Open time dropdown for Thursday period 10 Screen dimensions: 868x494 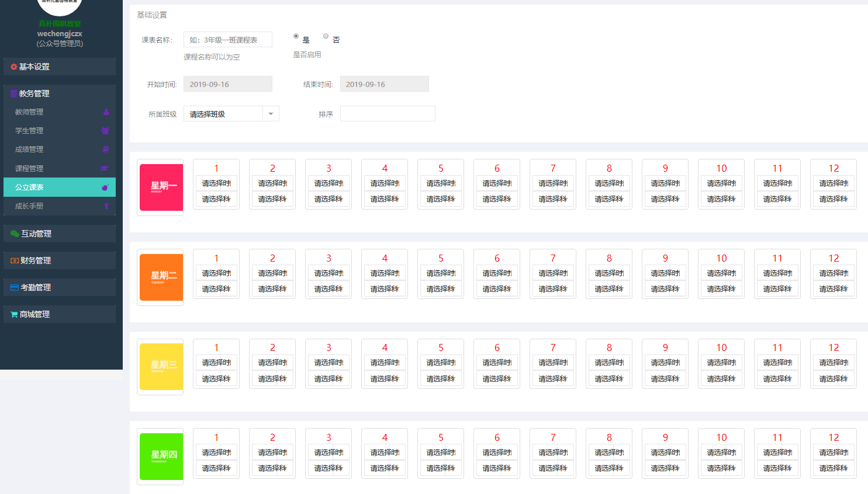721,453
